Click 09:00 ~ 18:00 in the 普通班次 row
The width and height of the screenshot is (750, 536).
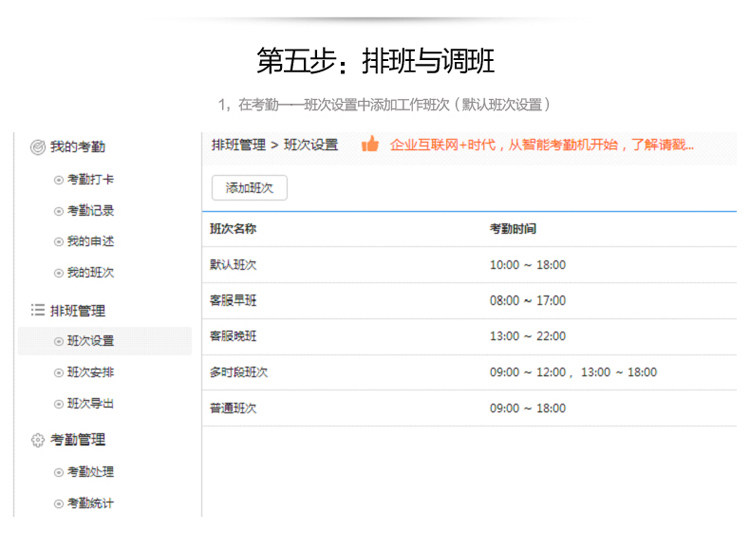(x=528, y=408)
